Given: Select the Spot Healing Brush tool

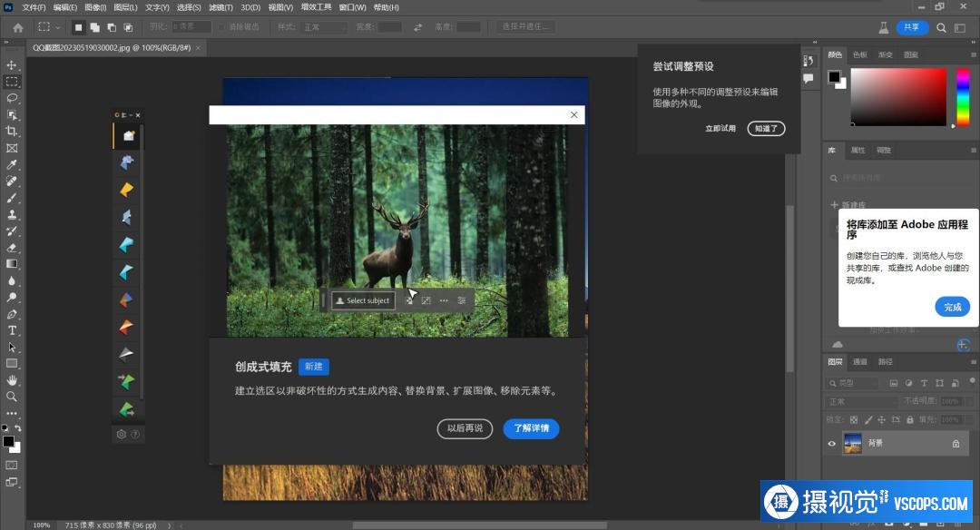Looking at the screenshot, I should 11,182.
